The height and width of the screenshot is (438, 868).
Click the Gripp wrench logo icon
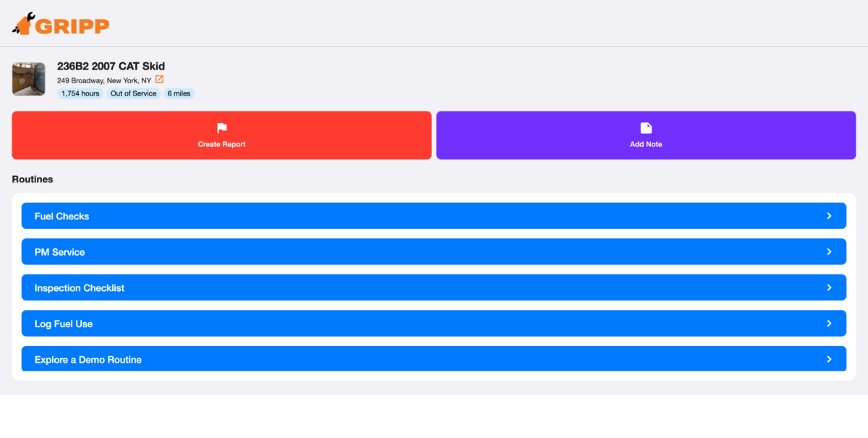(22, 24)
